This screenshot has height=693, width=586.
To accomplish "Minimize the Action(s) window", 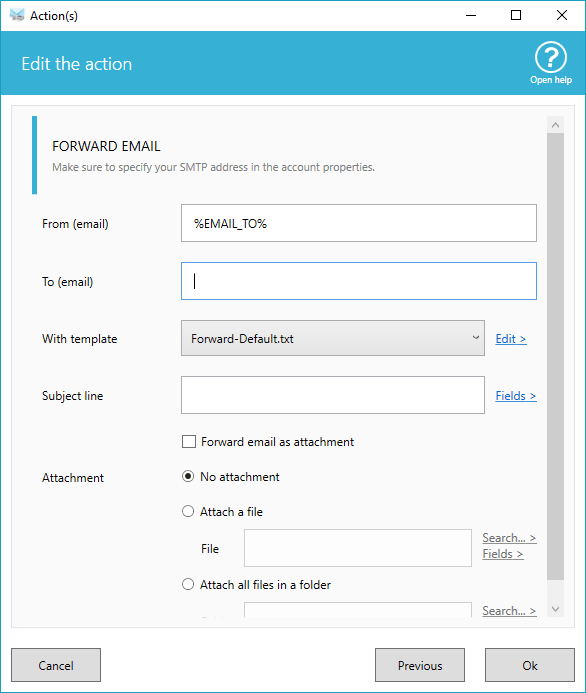I will pyautogui.click(x=471, y=15).
